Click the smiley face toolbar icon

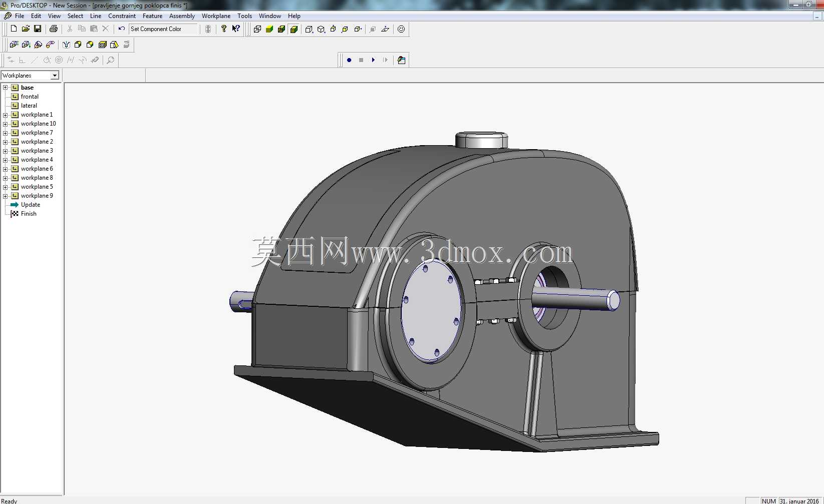401,29
